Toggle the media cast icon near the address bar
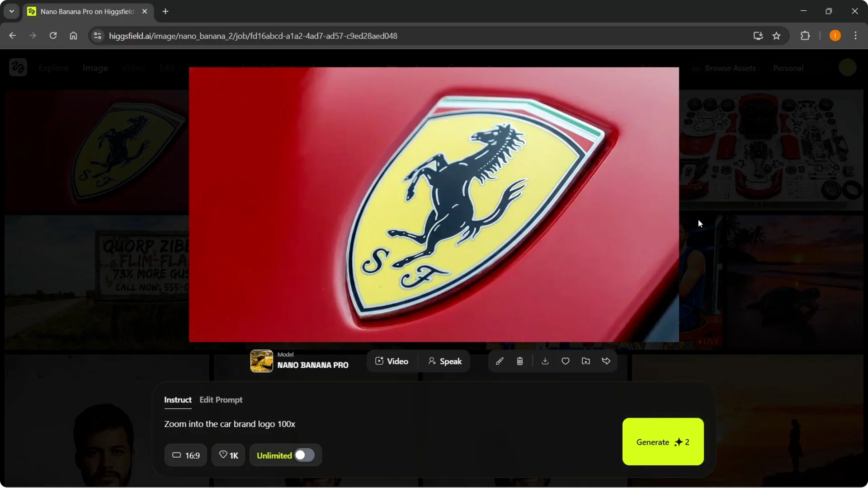 click(757, 36)
